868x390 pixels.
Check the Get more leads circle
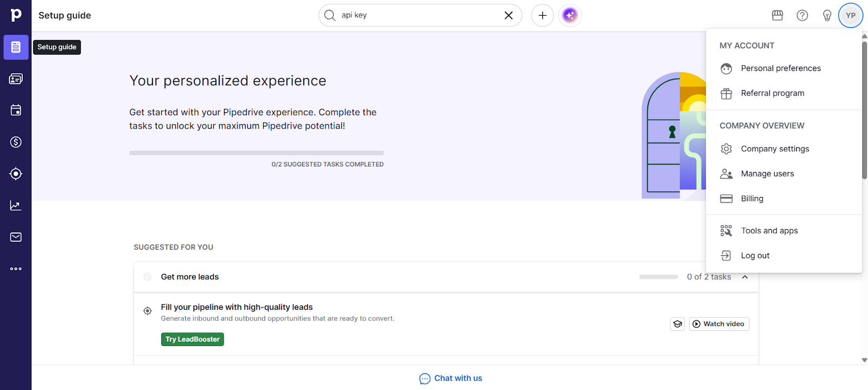pyautogui.click(x=148, y=277)
